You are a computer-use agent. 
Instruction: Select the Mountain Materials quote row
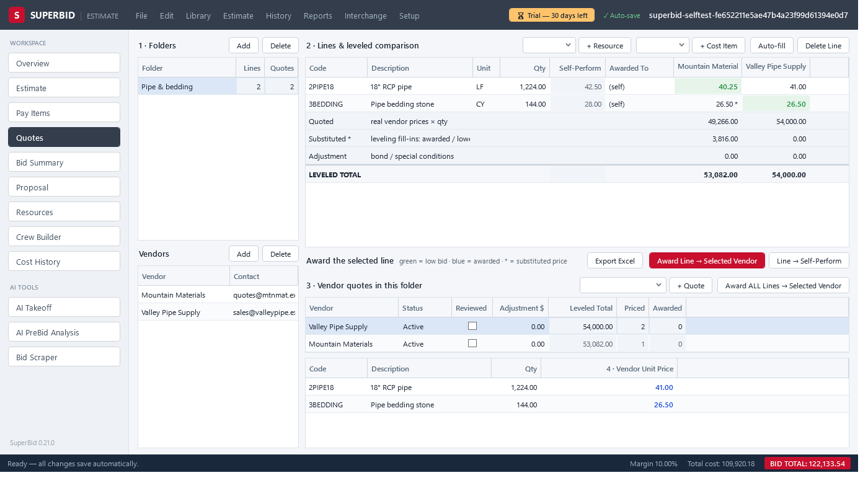577,344
